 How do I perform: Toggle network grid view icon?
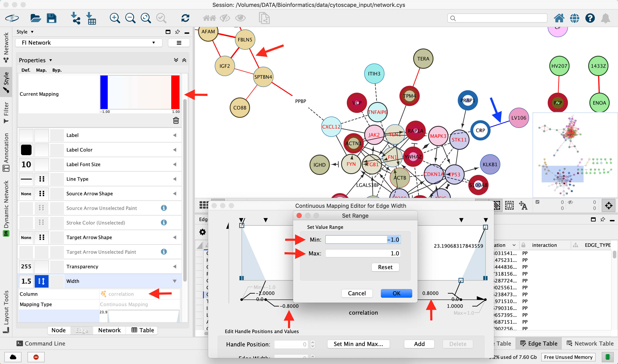click(x=204, y=205)
